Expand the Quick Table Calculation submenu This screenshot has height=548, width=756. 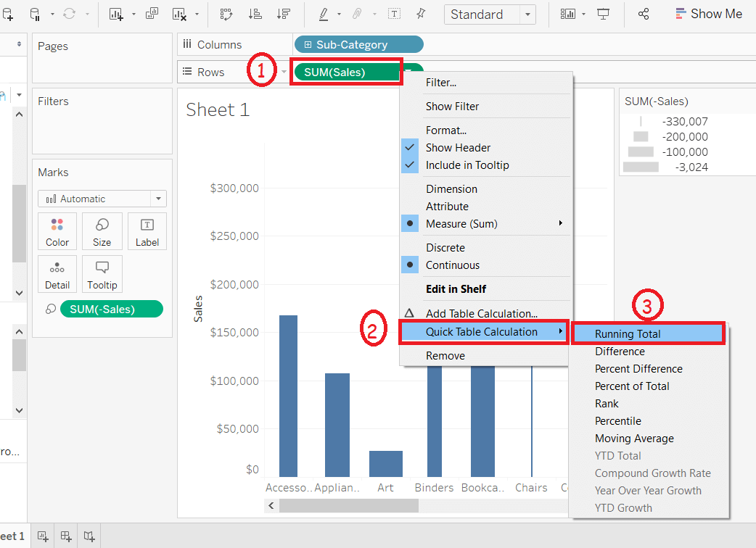[484, 332]
